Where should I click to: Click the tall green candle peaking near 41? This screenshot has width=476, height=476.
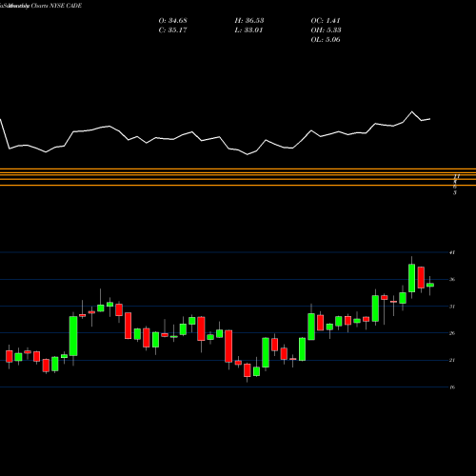pos(411,278)
